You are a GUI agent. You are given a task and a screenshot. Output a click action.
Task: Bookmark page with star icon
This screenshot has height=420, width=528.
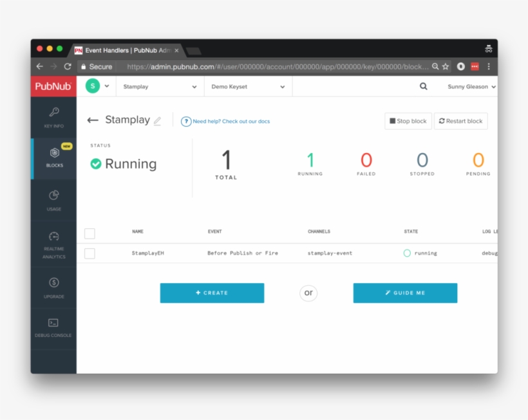click(x=446, y=67)
